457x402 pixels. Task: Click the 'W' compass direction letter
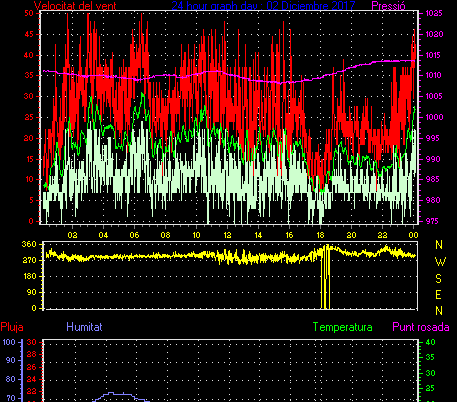440,262
